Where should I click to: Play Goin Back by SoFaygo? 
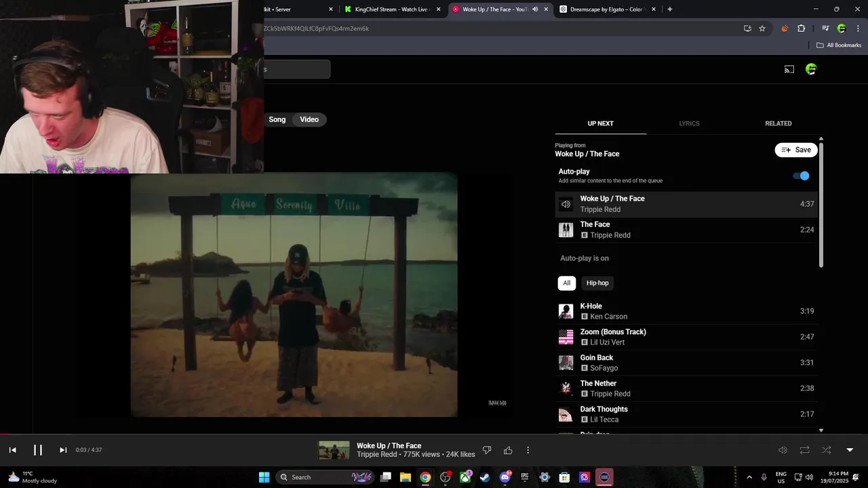pos(686,363)
